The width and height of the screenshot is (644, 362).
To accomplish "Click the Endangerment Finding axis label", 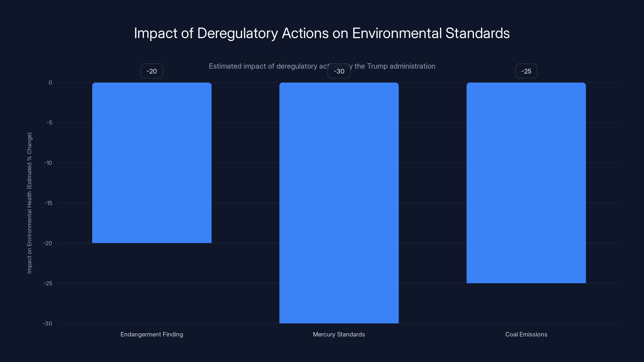I will [152, 334].
